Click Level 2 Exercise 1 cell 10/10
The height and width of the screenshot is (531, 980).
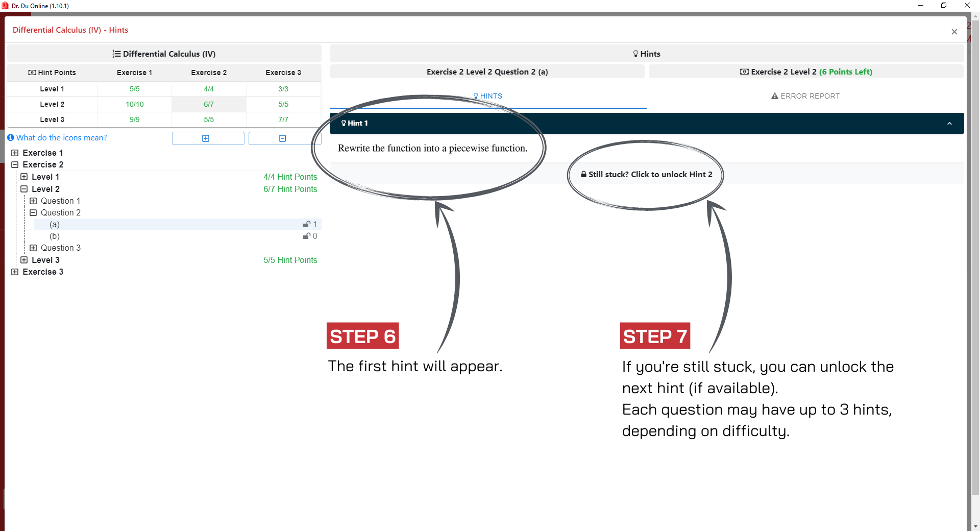(x=135, y=104)
